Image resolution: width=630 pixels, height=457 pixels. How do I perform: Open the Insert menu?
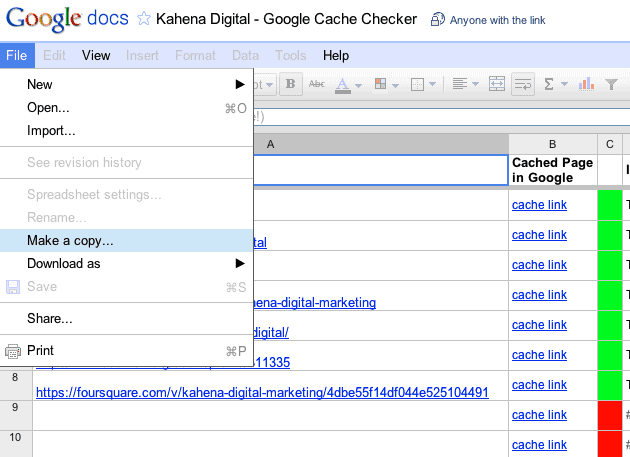tap(142, 55)
